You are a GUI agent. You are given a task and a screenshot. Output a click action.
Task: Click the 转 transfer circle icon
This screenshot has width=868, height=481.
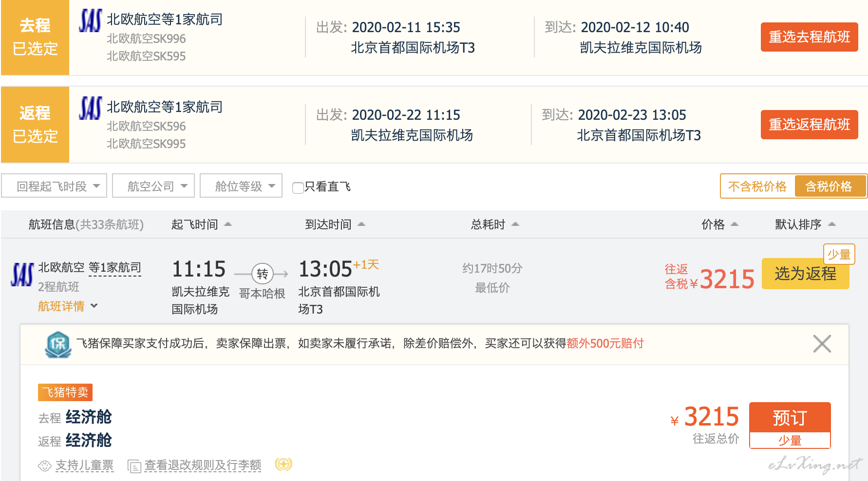pos(263,274)
